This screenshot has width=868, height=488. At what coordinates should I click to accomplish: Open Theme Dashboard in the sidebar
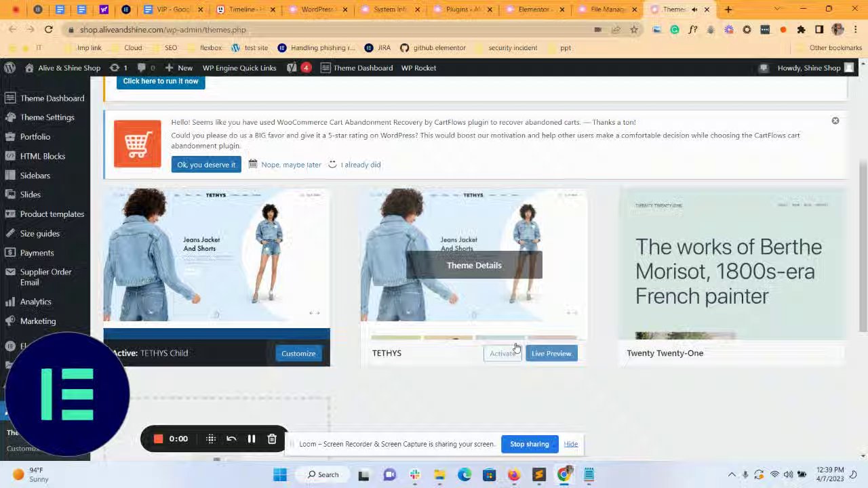[x=45, y=98]
